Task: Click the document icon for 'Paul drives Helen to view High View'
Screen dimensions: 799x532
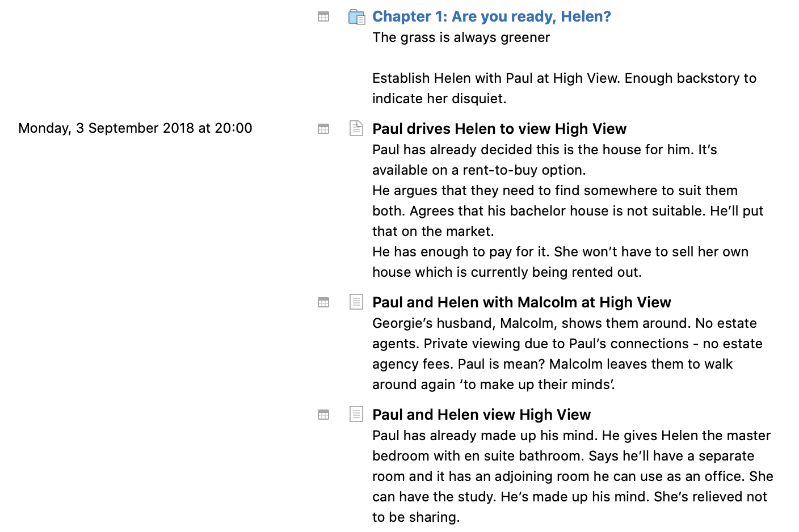Action: pos(356,128)
